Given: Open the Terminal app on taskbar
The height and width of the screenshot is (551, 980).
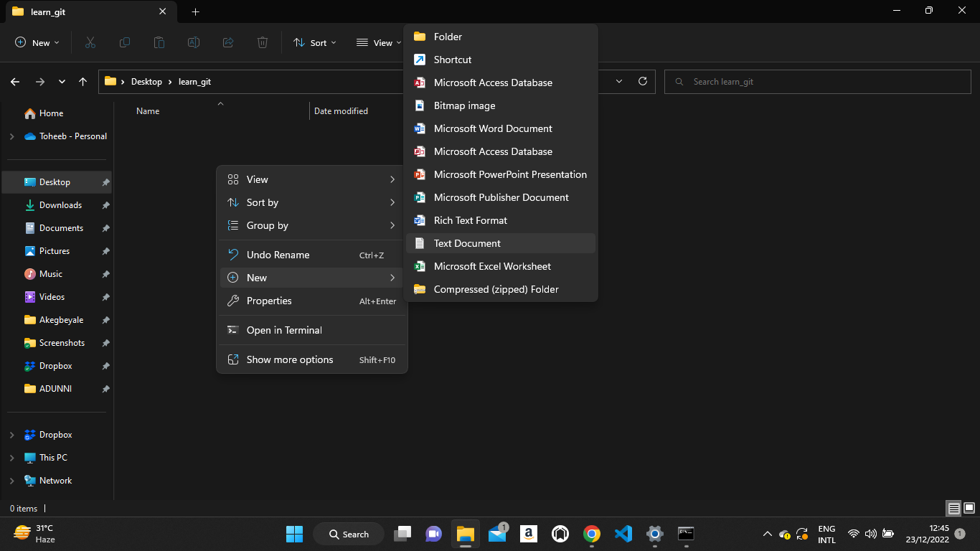Looking at the screenshot, I should point(687,534).
